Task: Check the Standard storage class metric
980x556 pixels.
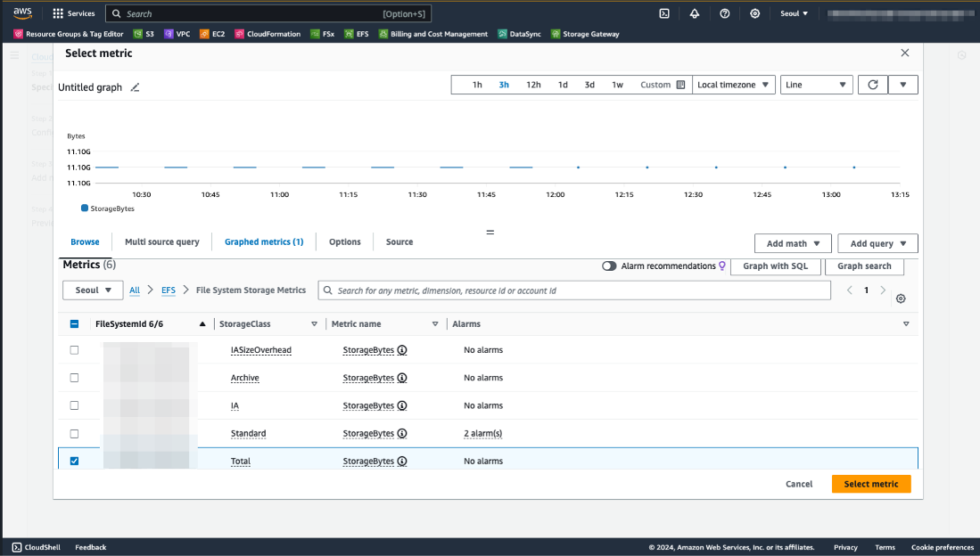Action: 74,433
